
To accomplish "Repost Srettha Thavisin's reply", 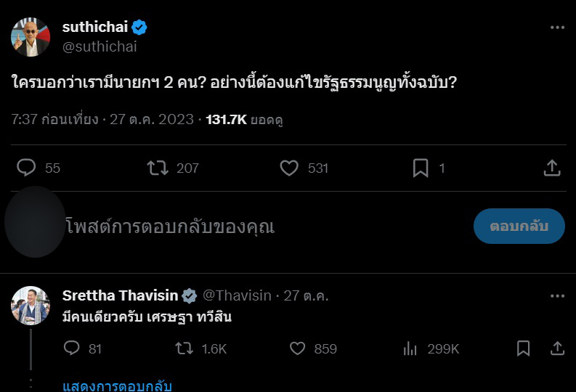I will (x=184, y=348).
